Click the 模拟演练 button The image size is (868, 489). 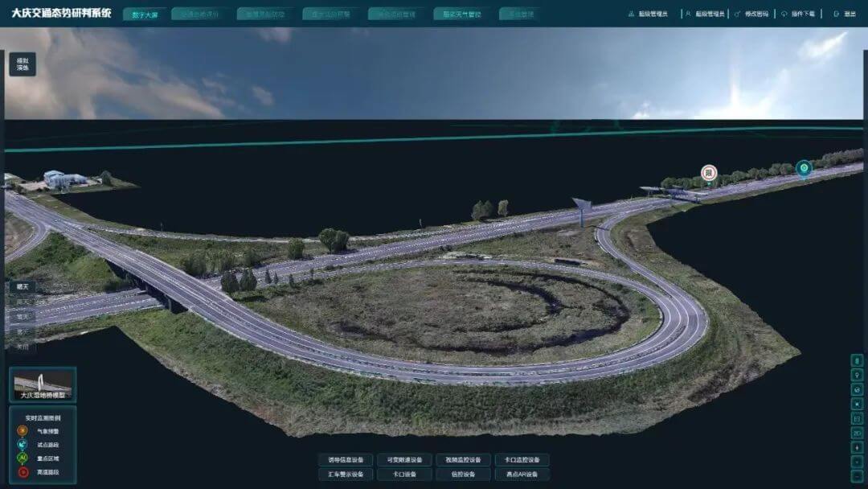point(23,64)
